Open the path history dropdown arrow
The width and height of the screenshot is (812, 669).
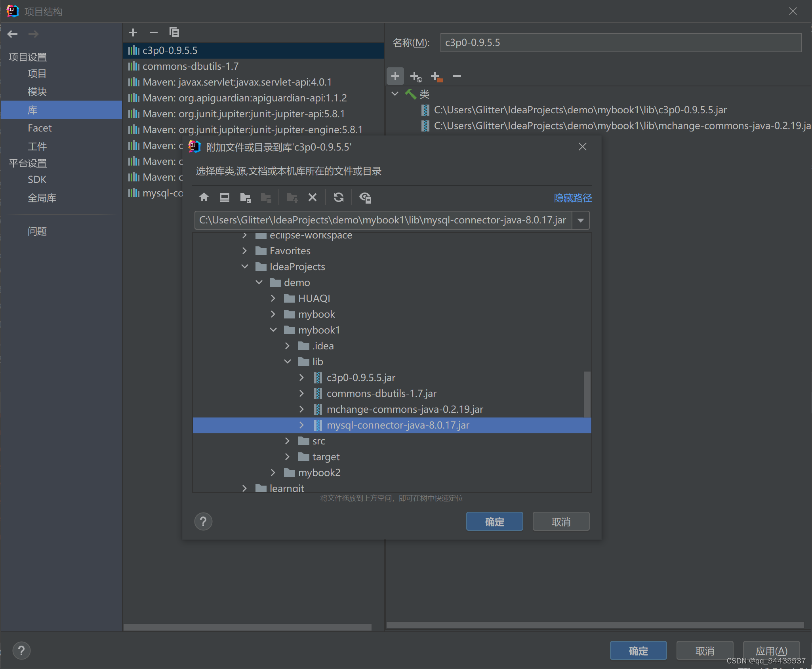580,220
